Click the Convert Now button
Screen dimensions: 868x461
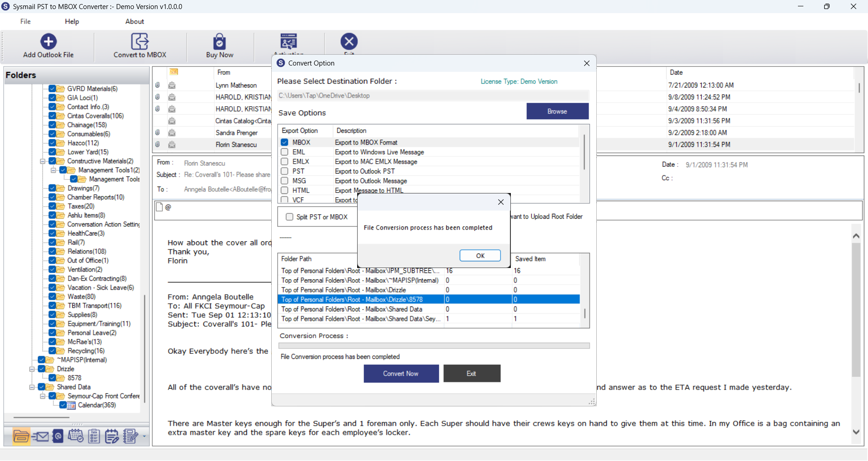point(401,373)
